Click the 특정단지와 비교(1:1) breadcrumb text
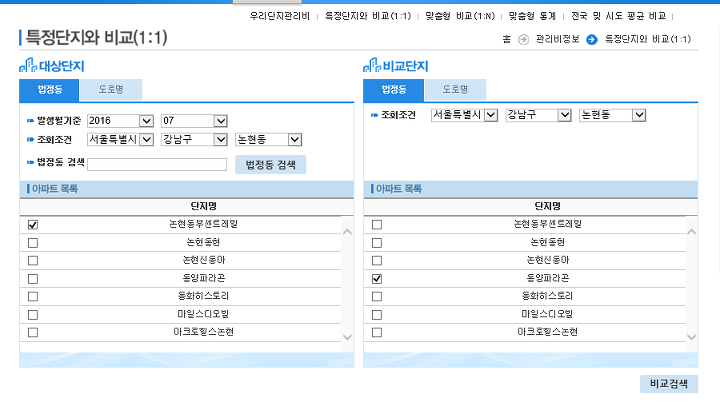Viewport: 720px width, 402px height. (648, 40)
